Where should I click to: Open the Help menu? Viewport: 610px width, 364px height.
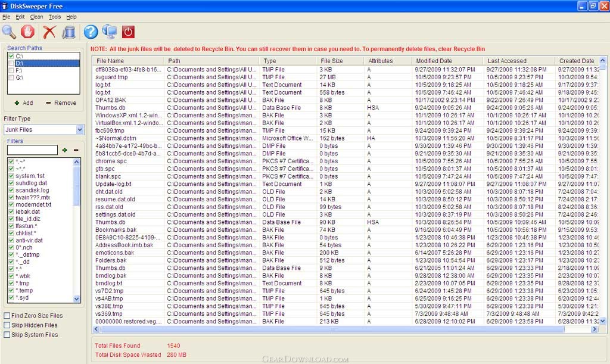point(71,17)
